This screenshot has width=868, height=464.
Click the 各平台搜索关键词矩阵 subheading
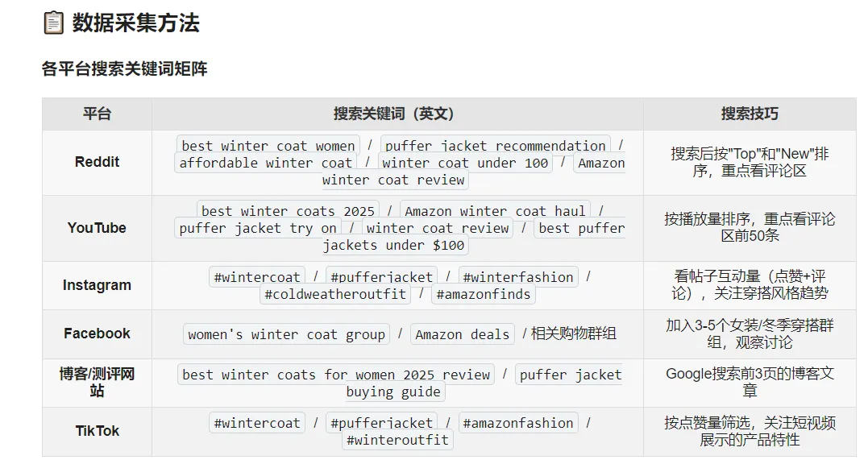124,69
